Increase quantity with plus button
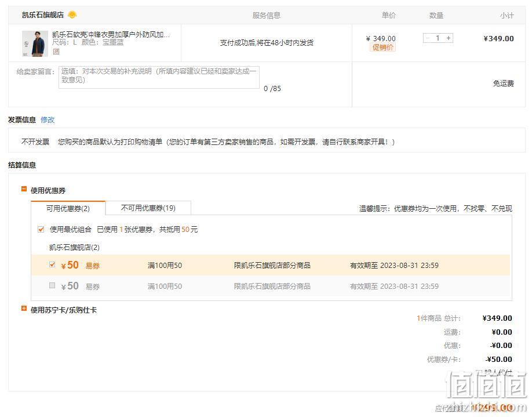This screenshot has width=532, height=417. [x=449, y=38]
